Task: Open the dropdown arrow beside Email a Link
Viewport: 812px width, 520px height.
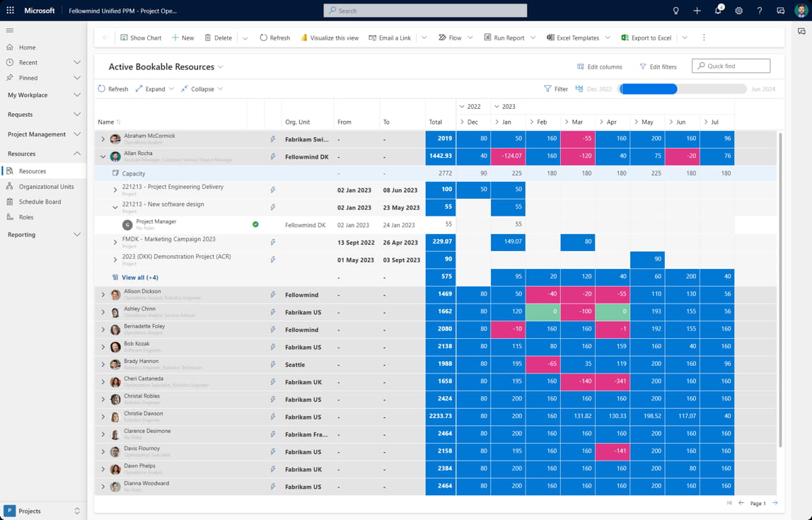Action: pyautogui.click(x=424, y=37)
